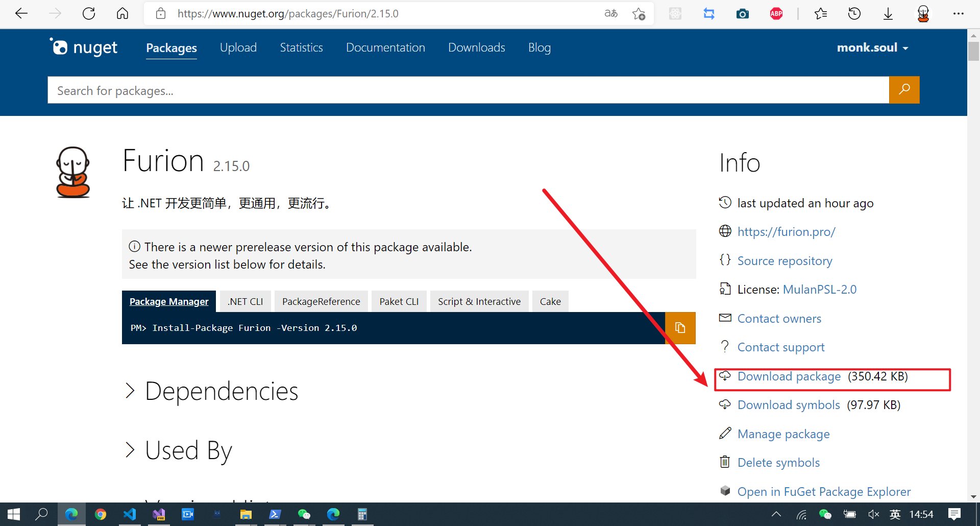
Task: Open the Upload nav item
Action: pyautogui.click(x=238, y=47)
